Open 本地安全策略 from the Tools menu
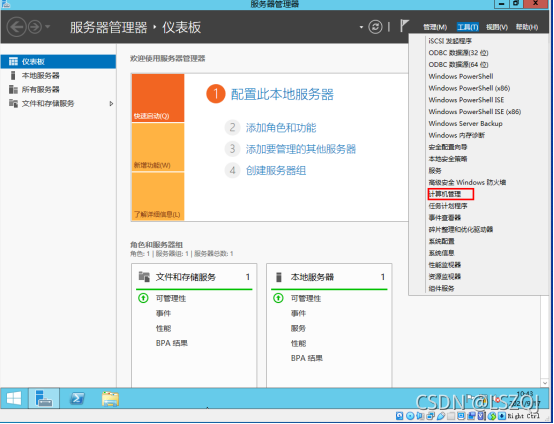Image resolution: width=554 pixels, height=424 pixels. 448,159
